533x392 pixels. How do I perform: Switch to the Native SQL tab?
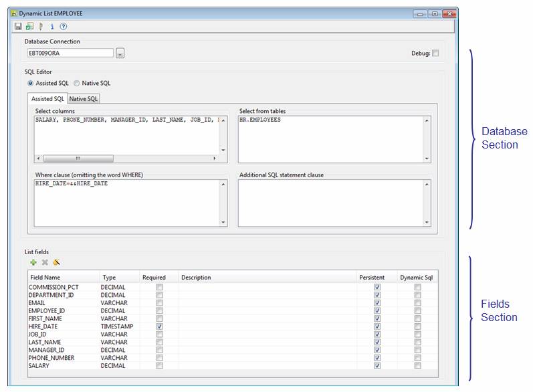point(84,99)
